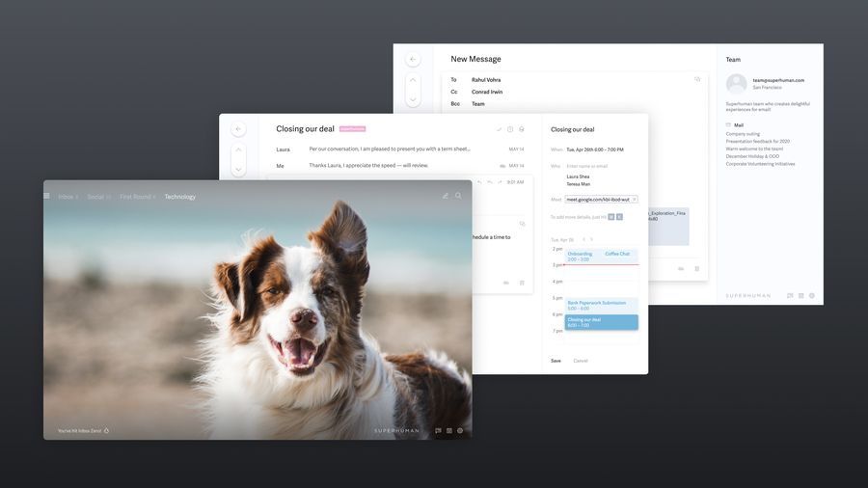Click snooze clock icon in Closing our deal header
868x488 pixels.
pyautogui.click(x=510, y=129)
